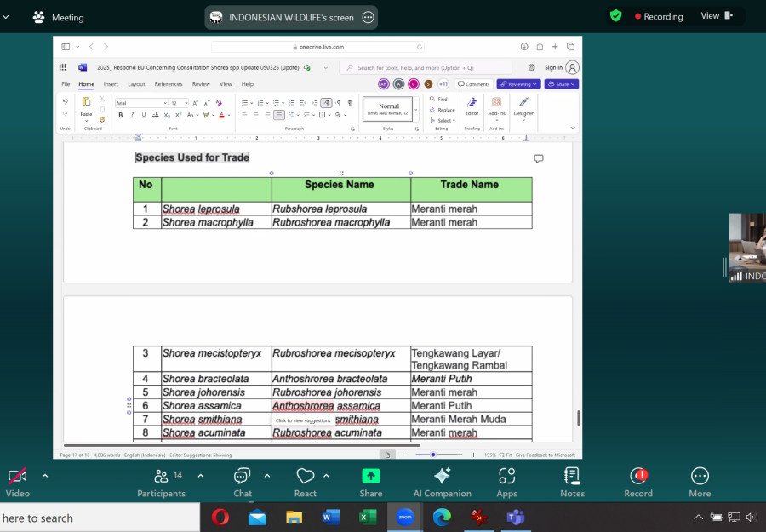Open Zoom Notes
Screen dimensions: 766x532
click(572, 476)
